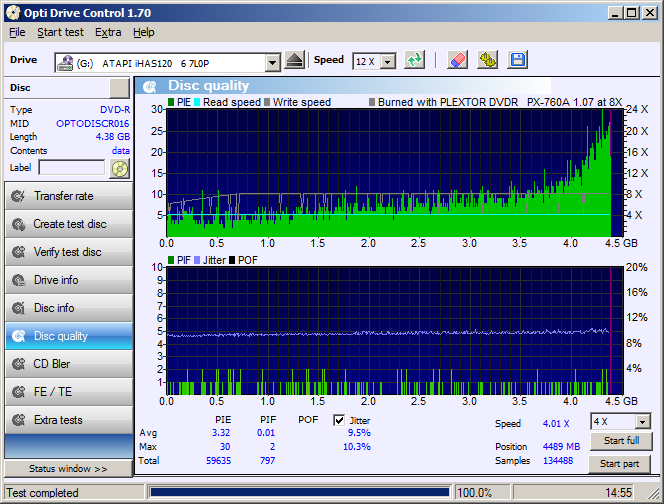Click the Test completed status text
Image resolution: width=664 pixels, height=504 pixels.
[x=42, y=493]
